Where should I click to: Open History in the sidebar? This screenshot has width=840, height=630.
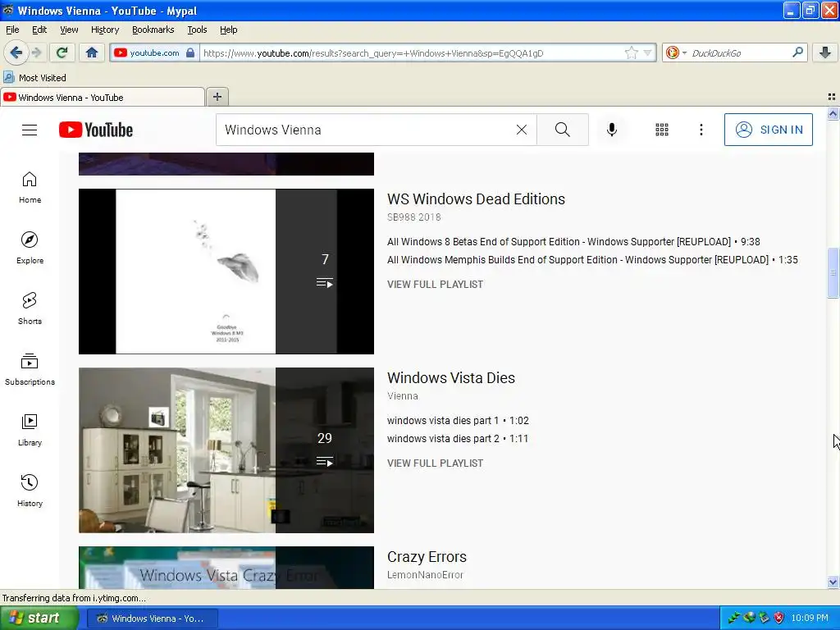click(x=30, y=491)
